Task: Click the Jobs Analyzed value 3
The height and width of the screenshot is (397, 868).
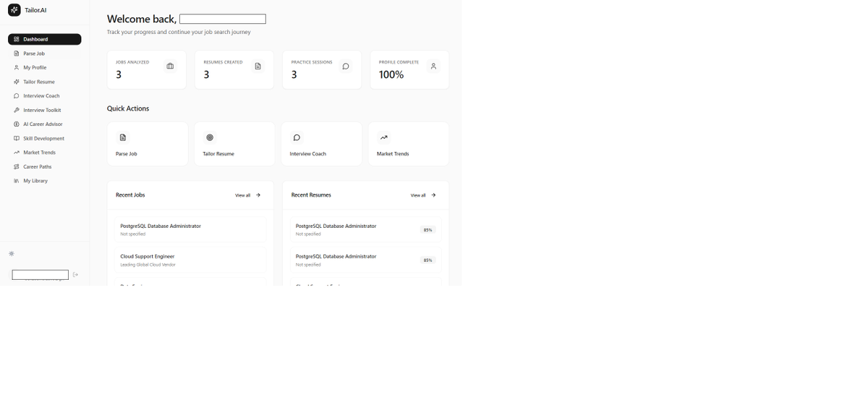Action: (x=119, y=74)
